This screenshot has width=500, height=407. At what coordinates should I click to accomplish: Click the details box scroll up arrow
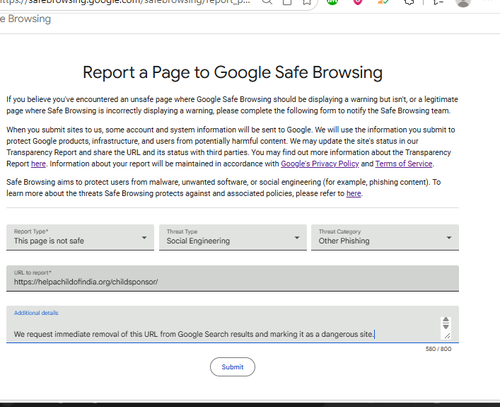tap(446, 320)
